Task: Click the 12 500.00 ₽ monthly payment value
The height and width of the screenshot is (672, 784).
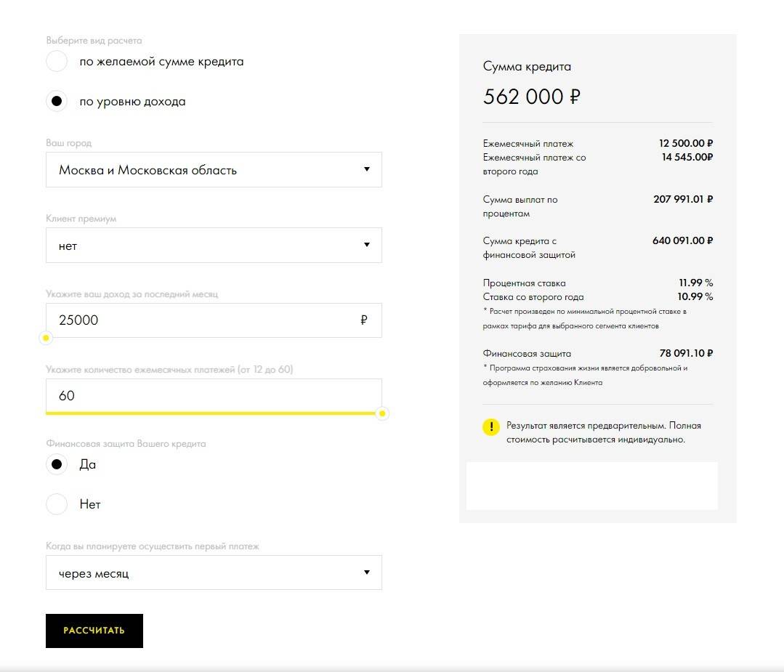Action: pos(685,144)
